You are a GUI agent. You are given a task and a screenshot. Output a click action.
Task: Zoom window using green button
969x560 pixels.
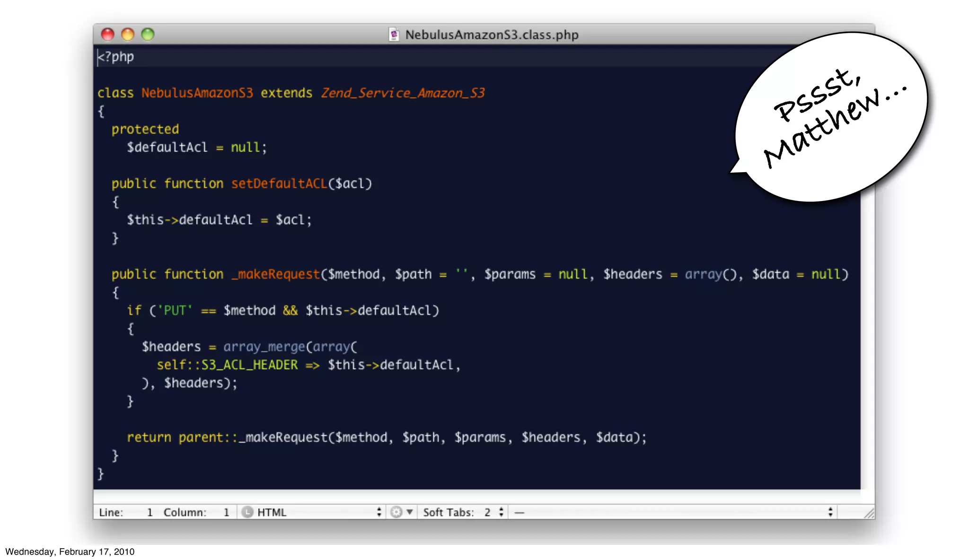148,34
